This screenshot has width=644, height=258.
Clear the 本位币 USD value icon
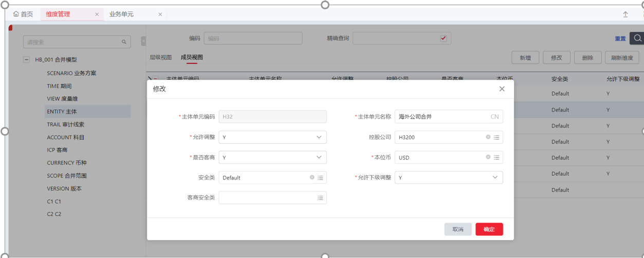point(488,157)
